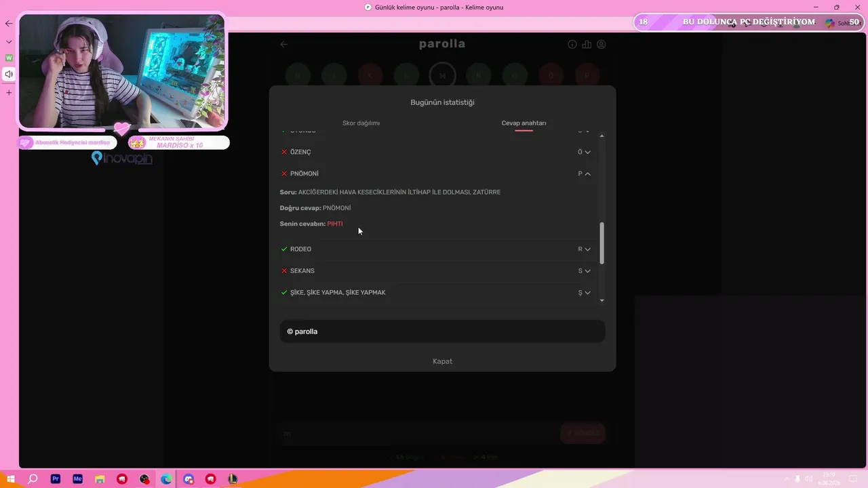Click the Soru: AKCİĞERDEKİ HAVA KESECİKLERİNİN question text
The height and width of the screenshot is (488, 868).
tap(390, 192)
